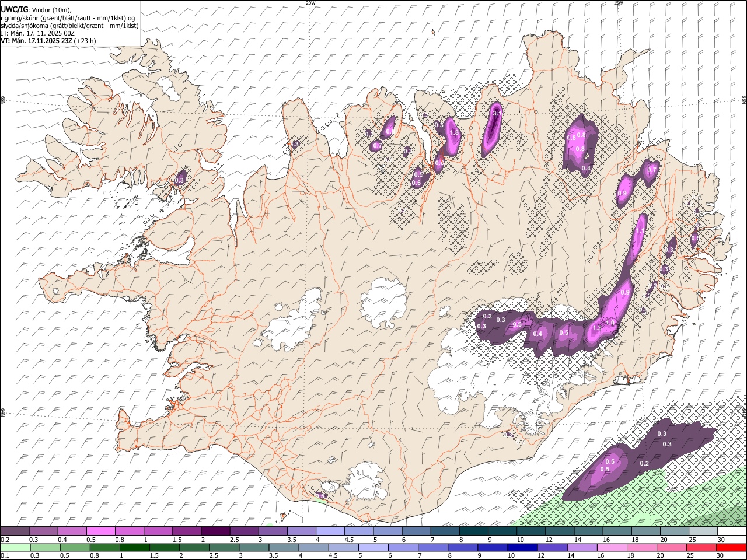Click the lavender swatch between 4 and 4.5 in purple legend
Image resolution: width=747 pixels, height=560 pixels.
click(x=330, y=531)
